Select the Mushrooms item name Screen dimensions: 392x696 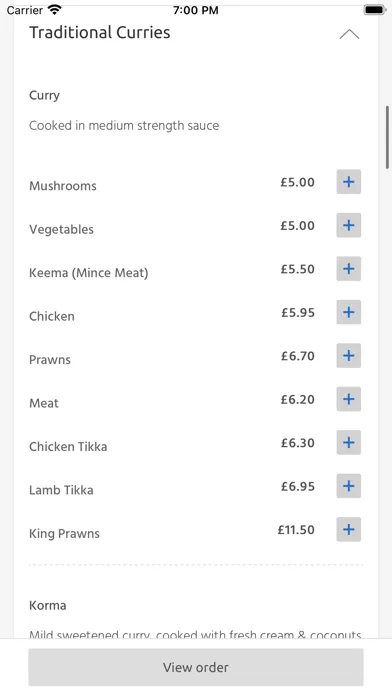point(63,186)
